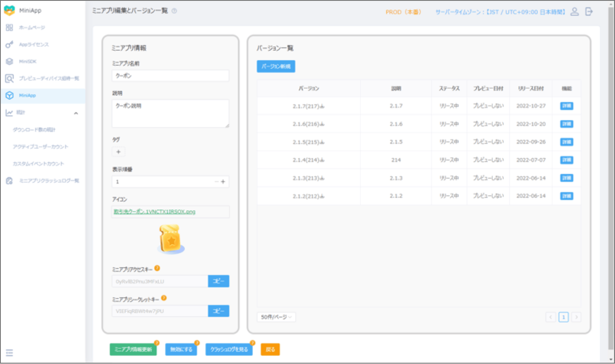Screen dimensions: 615x364
Task: Copy the mini app access key
Action: 218,281
